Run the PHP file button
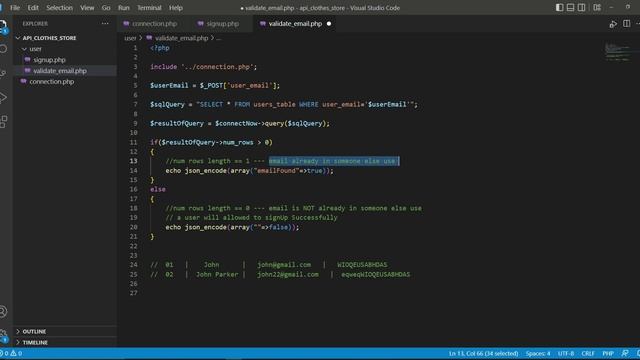This screenshot has width=640, height=360. click(613, 24)
